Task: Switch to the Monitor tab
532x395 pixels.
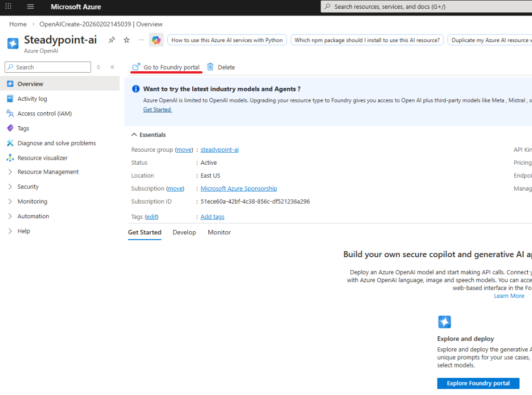Action: click(219, 232)
